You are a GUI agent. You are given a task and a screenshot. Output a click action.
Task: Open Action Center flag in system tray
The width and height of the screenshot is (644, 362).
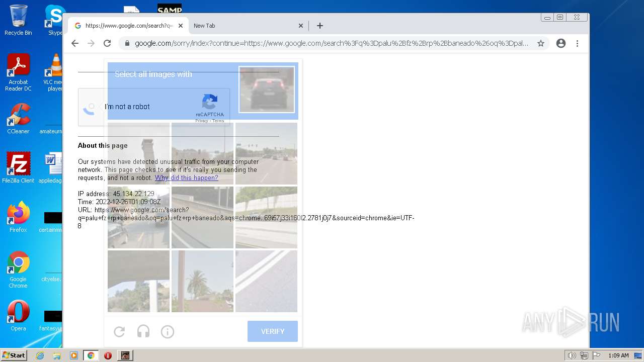click(596, 355)
